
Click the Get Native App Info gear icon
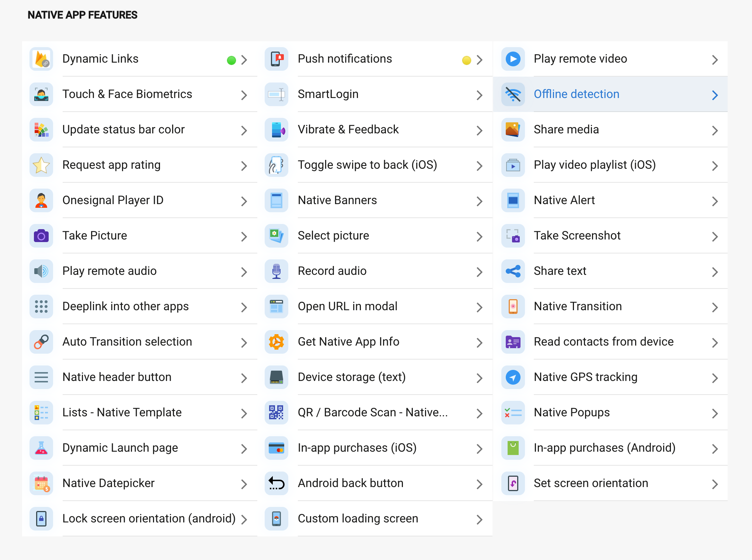pos(276,342)
